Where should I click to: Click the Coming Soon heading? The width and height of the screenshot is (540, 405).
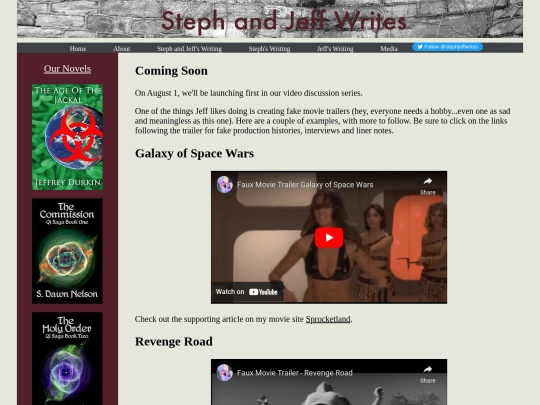[171, 71]
